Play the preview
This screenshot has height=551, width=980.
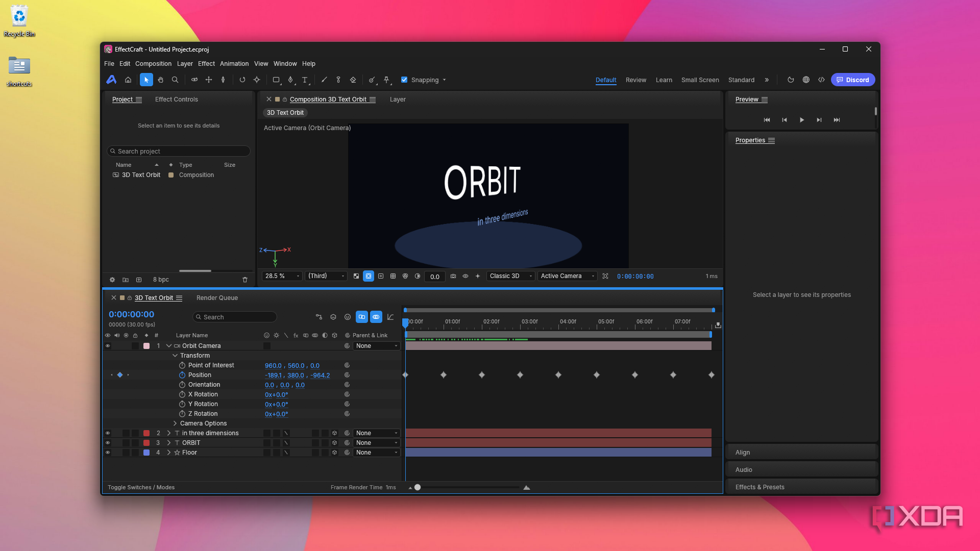(802, 120)
